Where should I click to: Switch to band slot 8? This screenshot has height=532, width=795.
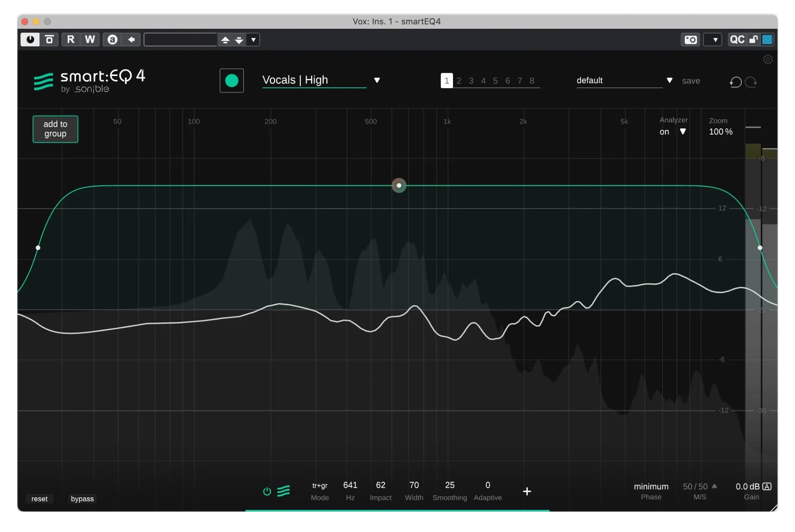tap(532, 80)
